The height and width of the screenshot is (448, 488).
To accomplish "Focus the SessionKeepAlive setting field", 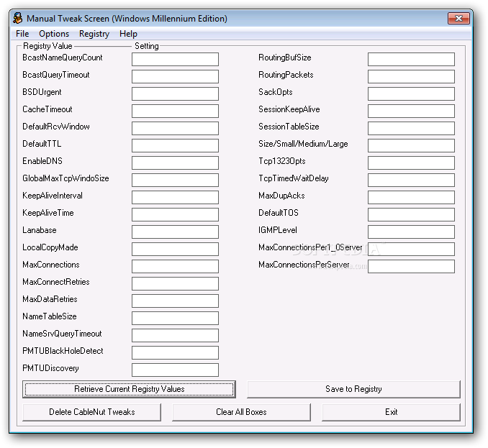I will coord(411,111).
